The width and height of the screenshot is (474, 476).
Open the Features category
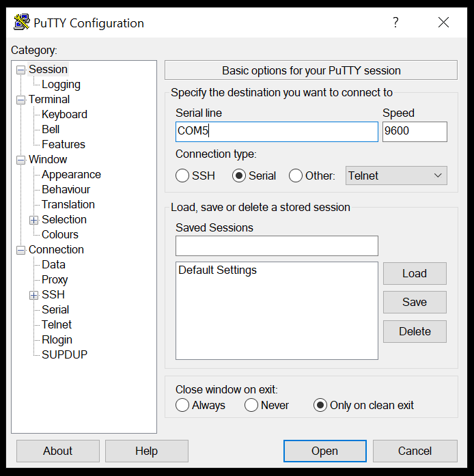click(64, 144)
